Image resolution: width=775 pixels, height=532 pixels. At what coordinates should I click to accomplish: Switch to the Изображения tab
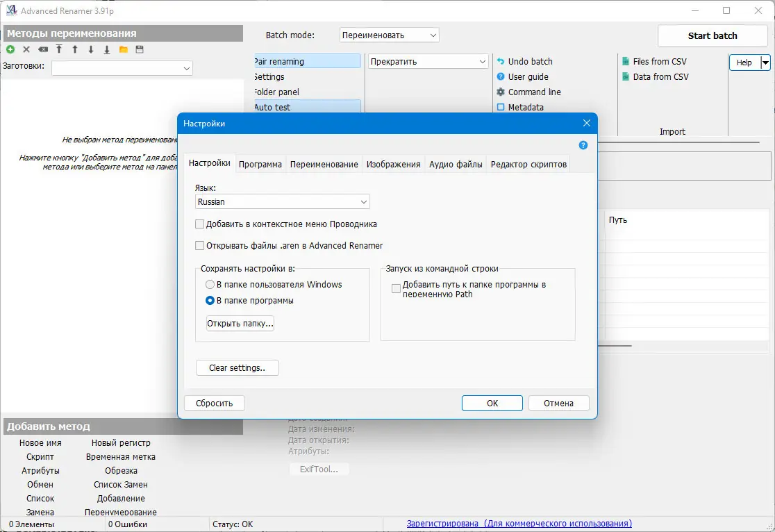pos(394,164)
